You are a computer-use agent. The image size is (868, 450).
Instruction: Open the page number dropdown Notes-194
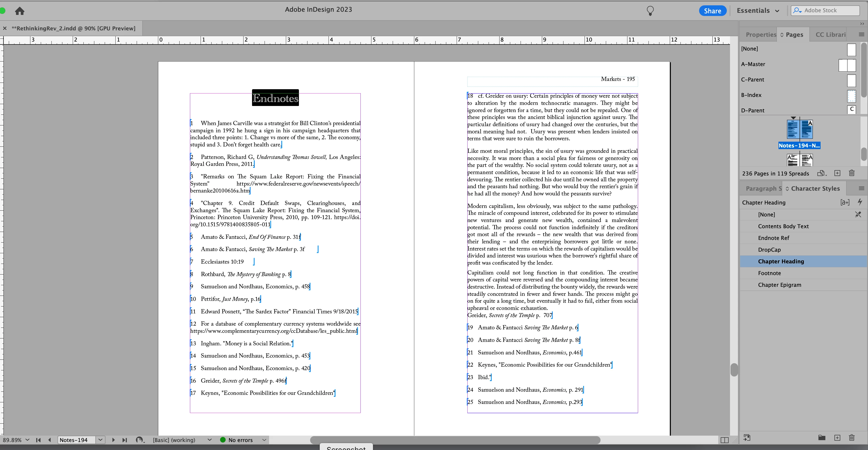point(100,440)
